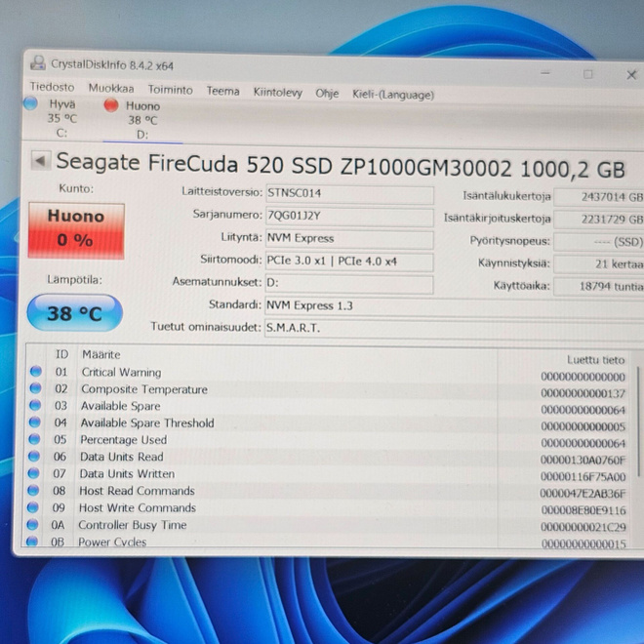Click raw value 00000130A0760F of Data Units Read
Viewport: 644px width, 644px height.
(x=583, y=460)
